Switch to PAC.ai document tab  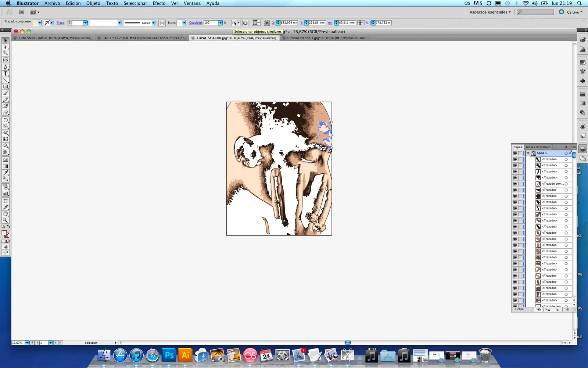click(142, 38)
